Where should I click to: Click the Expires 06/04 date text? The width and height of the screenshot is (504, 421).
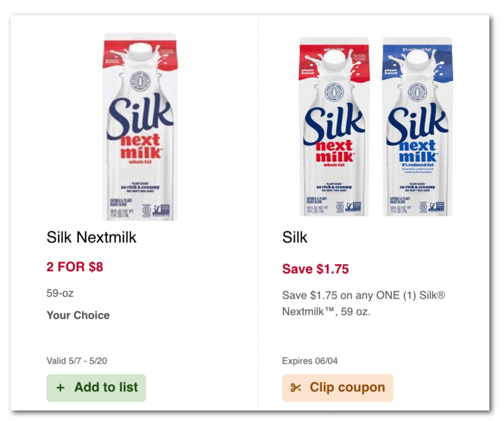tap(310, 361)
